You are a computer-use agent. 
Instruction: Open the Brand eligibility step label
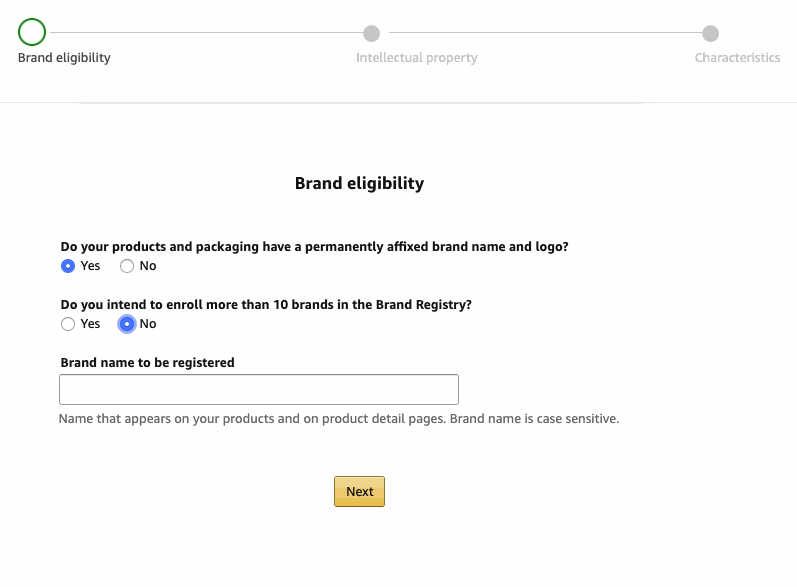[x=64, y=58]
